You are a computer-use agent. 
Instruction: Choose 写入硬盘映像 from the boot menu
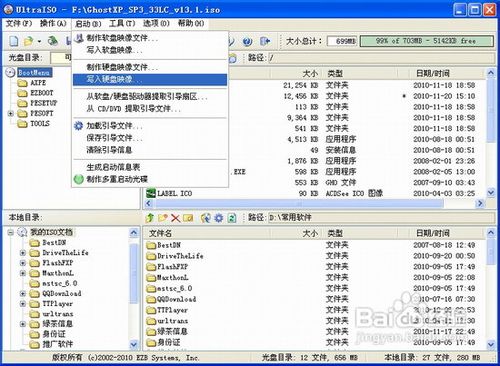click(x=150, y=79)
